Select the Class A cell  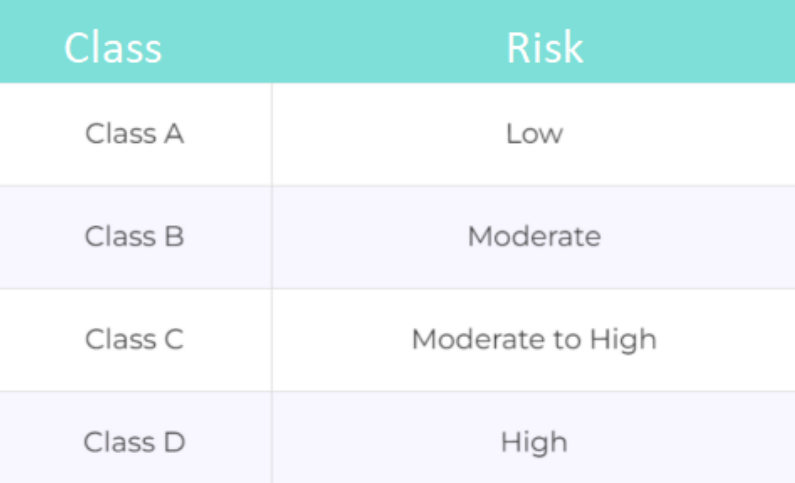pos(134,134)
